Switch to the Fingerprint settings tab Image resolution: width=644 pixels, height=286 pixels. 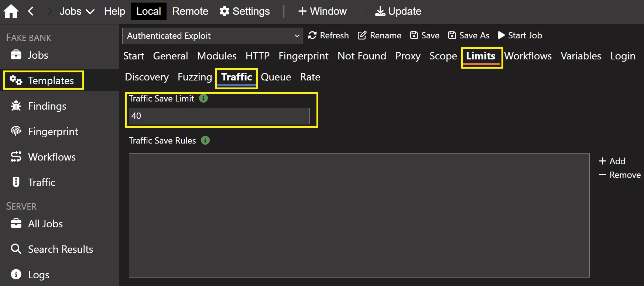tap(303, 56)
